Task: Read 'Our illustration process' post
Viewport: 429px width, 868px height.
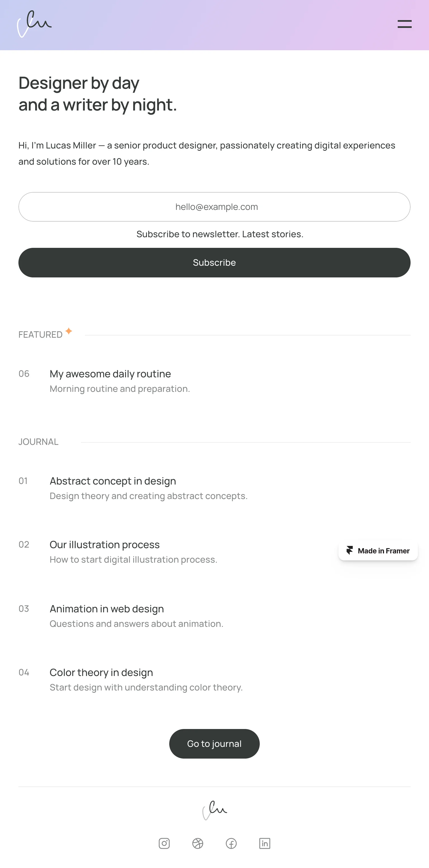Action: (x=104, y=545)
